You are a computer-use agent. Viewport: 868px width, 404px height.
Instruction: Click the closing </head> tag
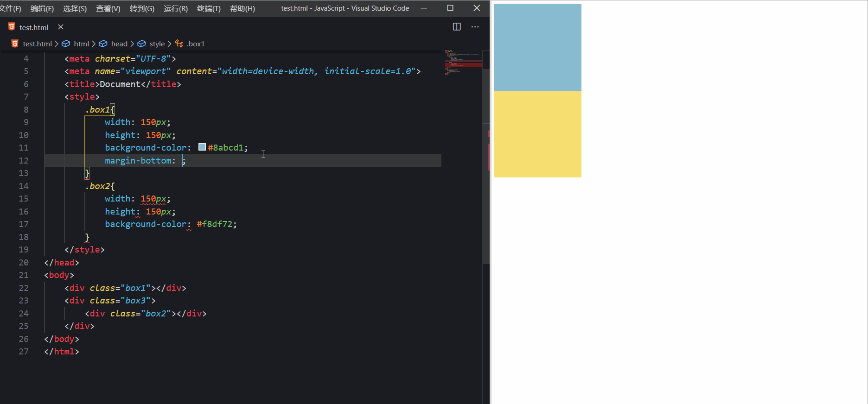[62, 262]
